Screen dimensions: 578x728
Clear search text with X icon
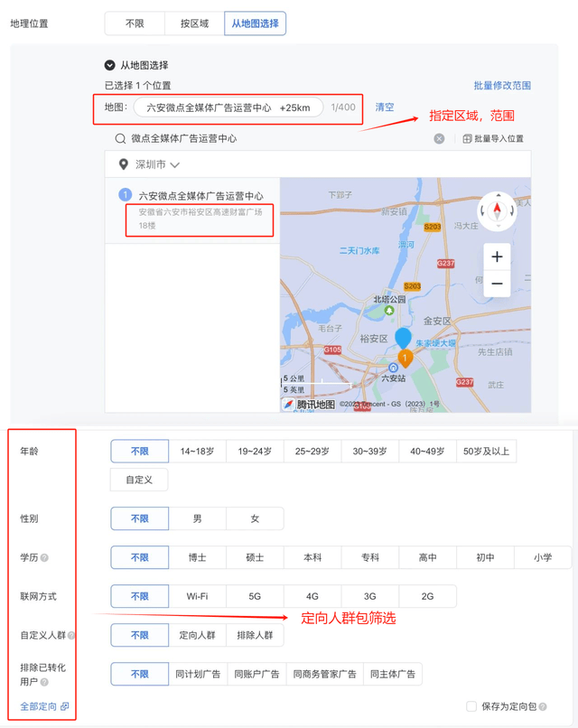439,139
